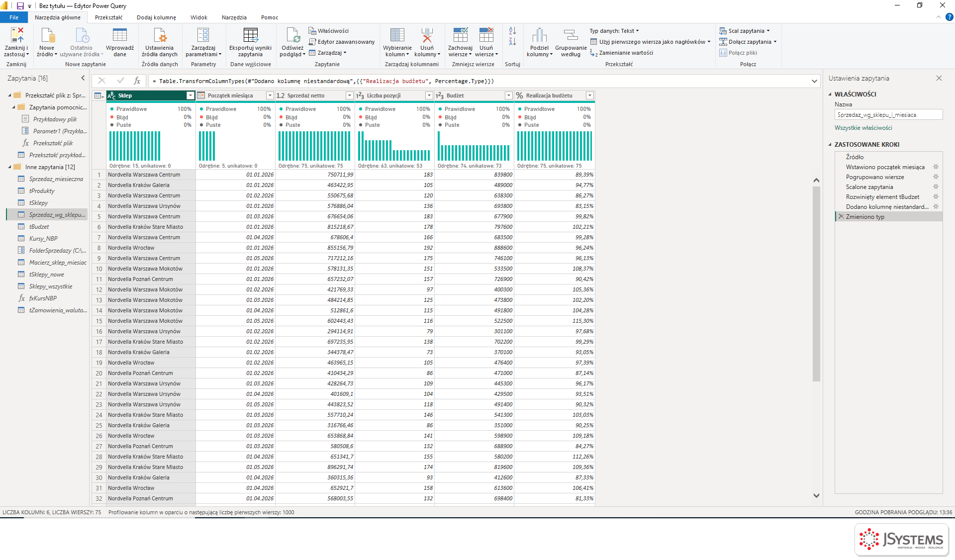Click Wszystkie właściwości link
This screenshot has width=955, height=560.
pyautogui.click(x=863, y=128)
